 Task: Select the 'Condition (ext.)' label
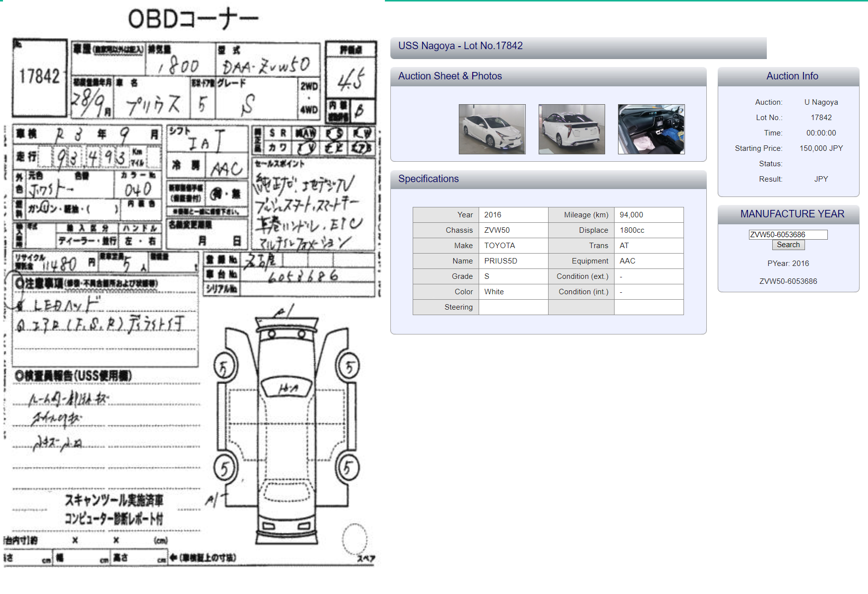[x=582, y=276]
